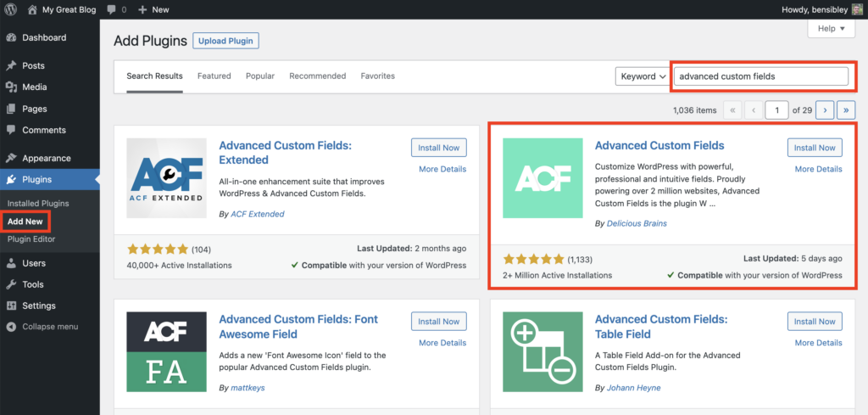Image resolution: width=868 pixels, height=415 pixels.
Task: Click the Dashboard gauge icon
Action: point(11,37)
